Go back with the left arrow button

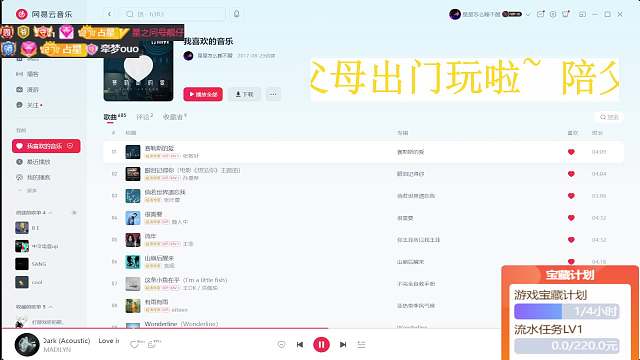click(x=109, y=14)
